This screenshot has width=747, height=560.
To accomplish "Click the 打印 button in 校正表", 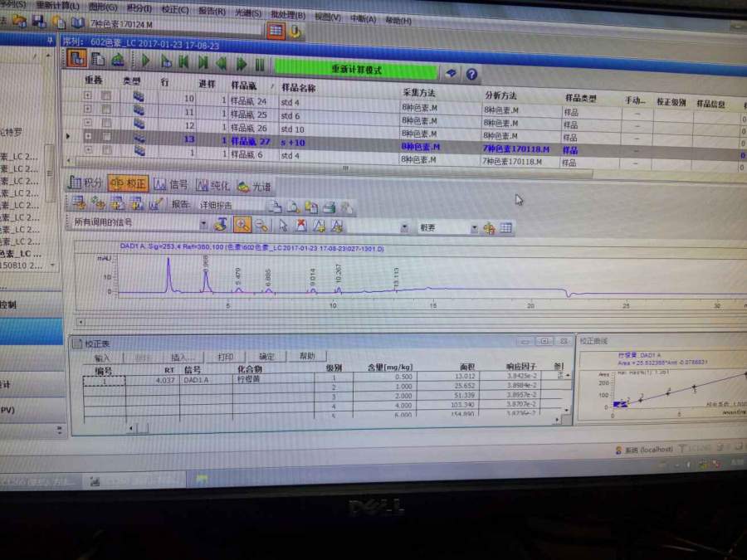I will click(x=225, y=357).
